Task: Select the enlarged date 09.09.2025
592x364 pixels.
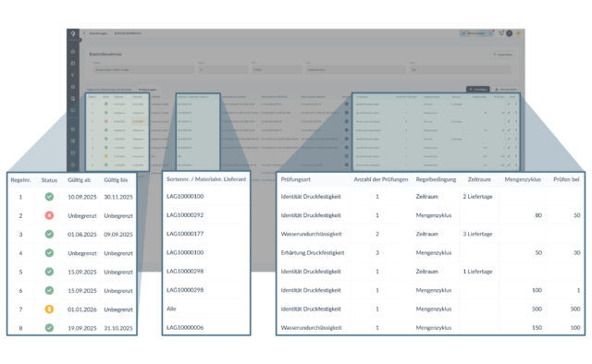Action: coord(118,235)
